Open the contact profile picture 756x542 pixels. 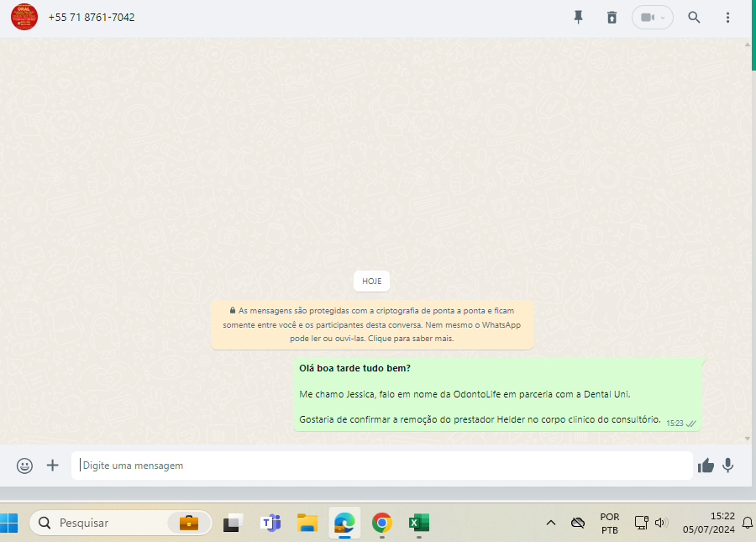(24, 17)
